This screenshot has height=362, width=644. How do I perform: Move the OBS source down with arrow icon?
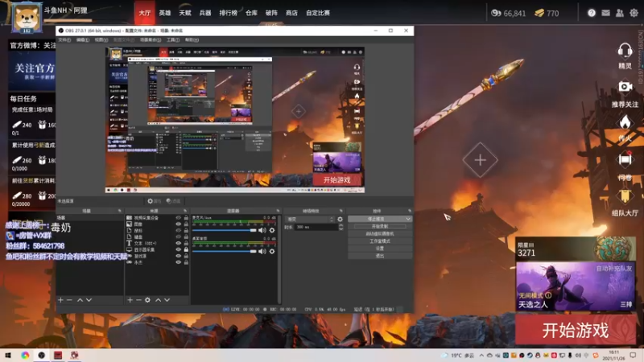[167, 300]
